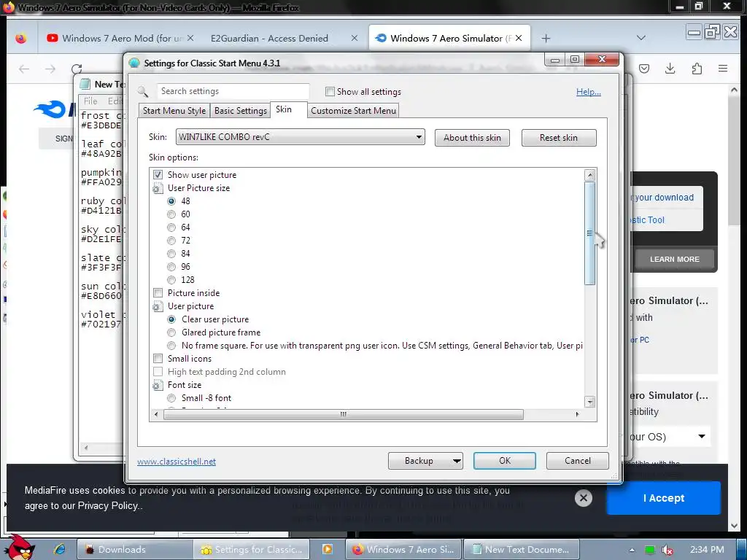The width and height of the screenshot is (747, 560).
Task: Open Downloads window from taskbar
Action: click(x=135, y=550)
